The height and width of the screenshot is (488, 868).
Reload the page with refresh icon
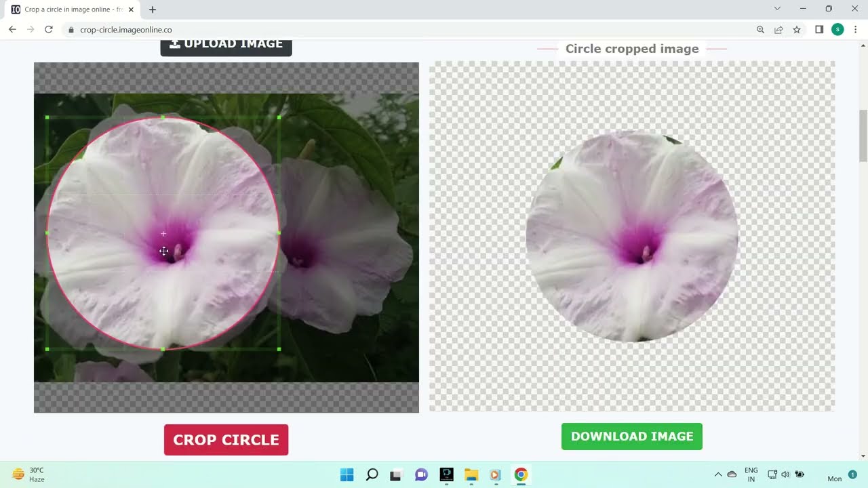(49, 30)
